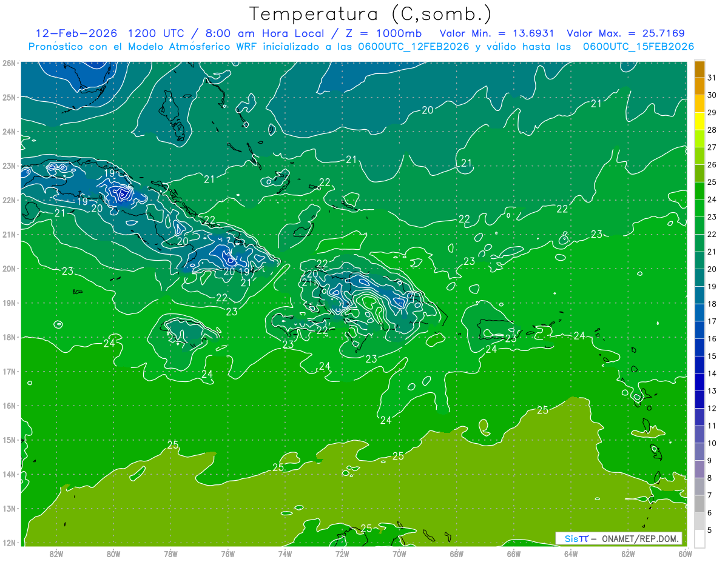Click the 19N latitude axis label

tap(9, 303)
